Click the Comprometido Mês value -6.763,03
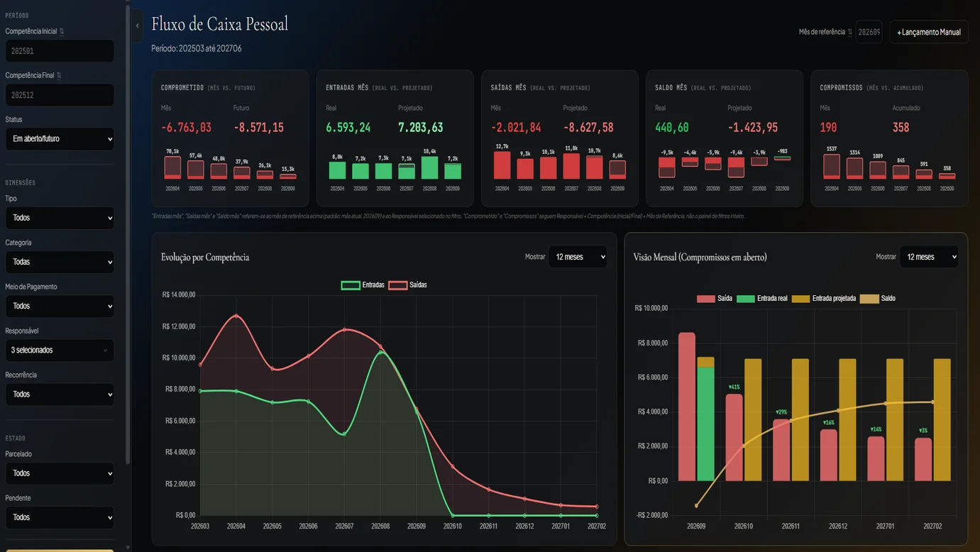The height and width of the screenshot is (552, 980). tap(186, 128)
